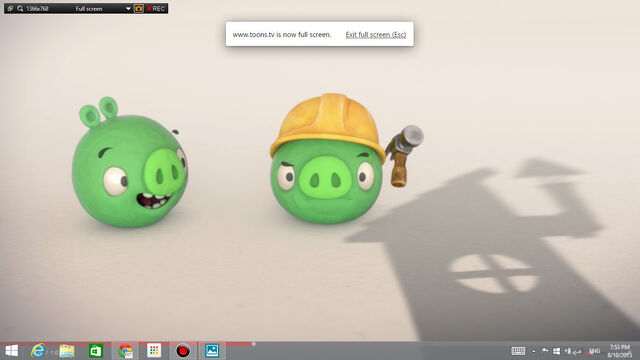
Task: Open the Windows Store taskbar icon
Action: tap(96, 351)
